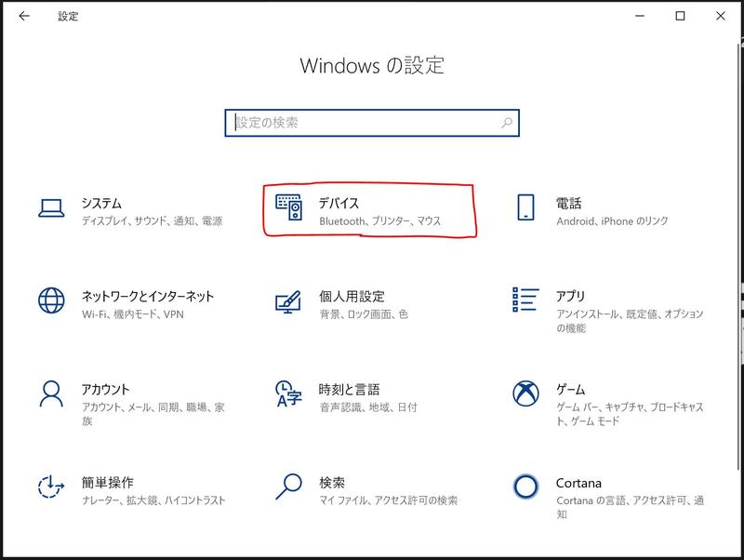Screen dimensions: 744x560
Task: Click the アプリ list icon
Action: click(525, 300)
